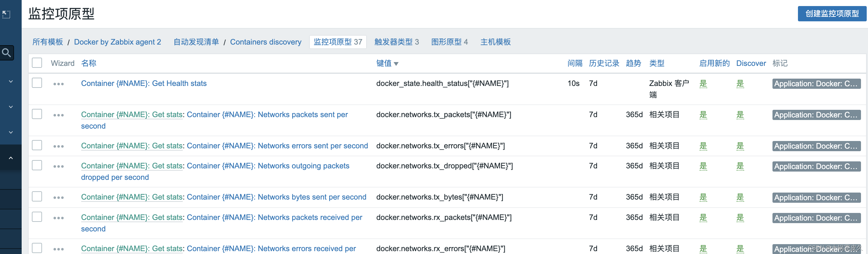Check the Networks errors received row checkbox
The width and height of the screenshot is (868, 254).
(37, 248)
